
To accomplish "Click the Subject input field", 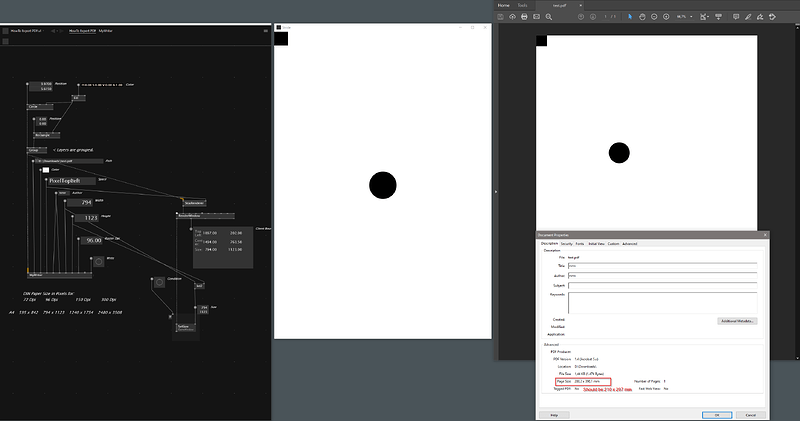I will 663,285.
